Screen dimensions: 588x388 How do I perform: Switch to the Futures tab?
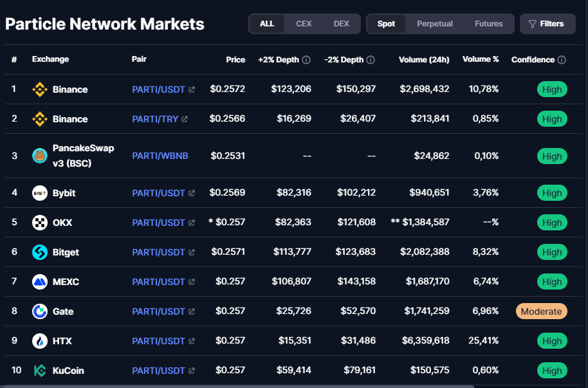[x=489, y=24]
